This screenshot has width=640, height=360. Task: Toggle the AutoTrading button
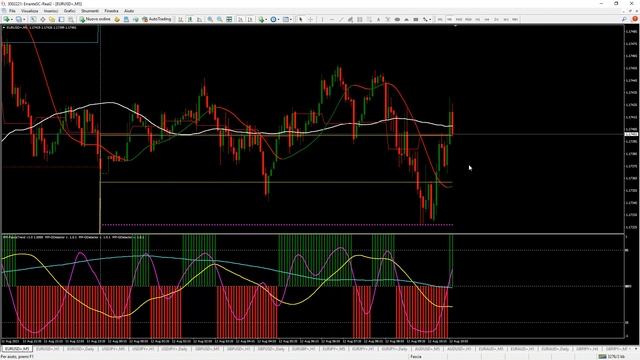click(157, 19)
